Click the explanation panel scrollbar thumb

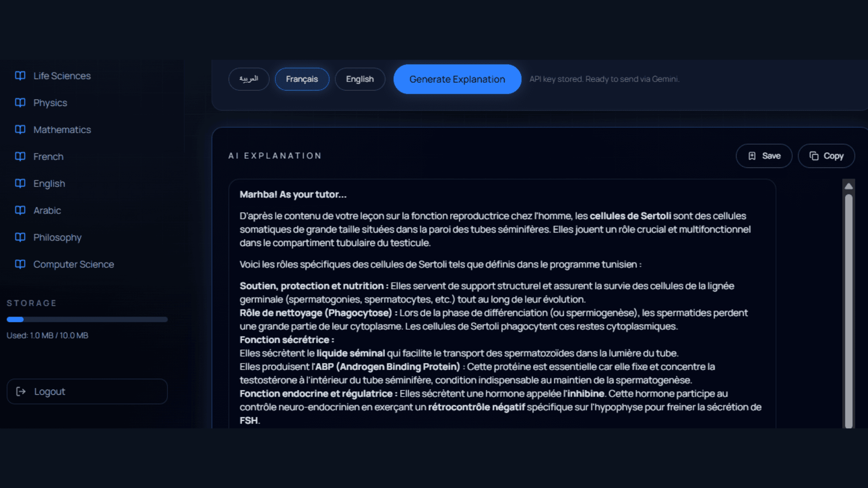848,304
